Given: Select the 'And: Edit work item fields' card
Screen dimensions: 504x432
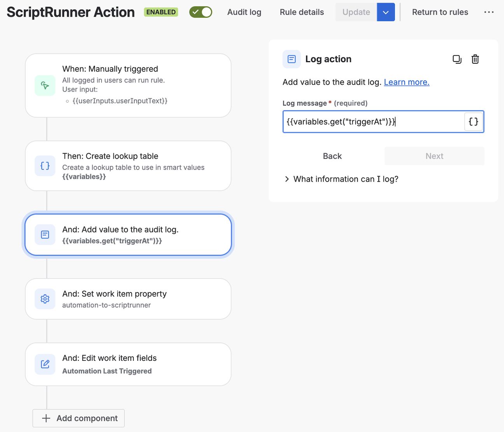Looking at the screenshot, I should tap(128, 364).
